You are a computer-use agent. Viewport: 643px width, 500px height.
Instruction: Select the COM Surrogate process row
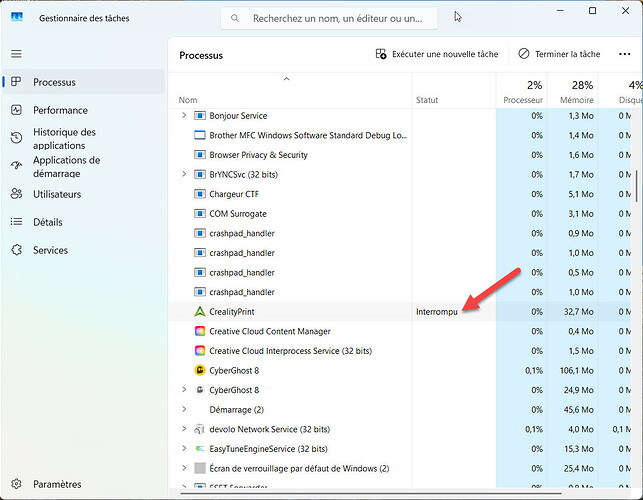click(x=402, y=214)
